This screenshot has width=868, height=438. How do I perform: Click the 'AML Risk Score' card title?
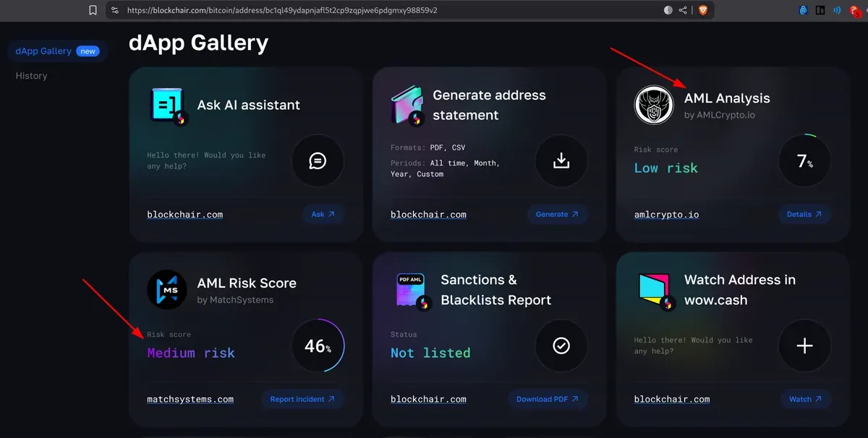(x=247, y=283)
